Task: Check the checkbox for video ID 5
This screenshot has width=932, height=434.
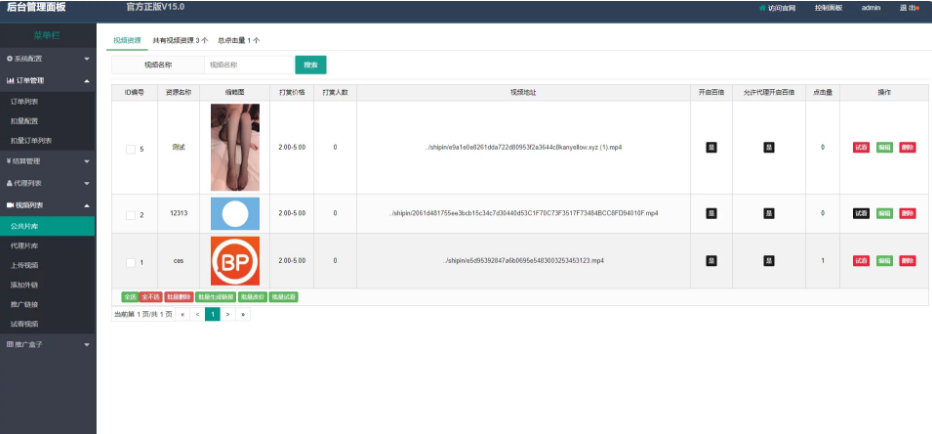Action: (x=130, y=149)
